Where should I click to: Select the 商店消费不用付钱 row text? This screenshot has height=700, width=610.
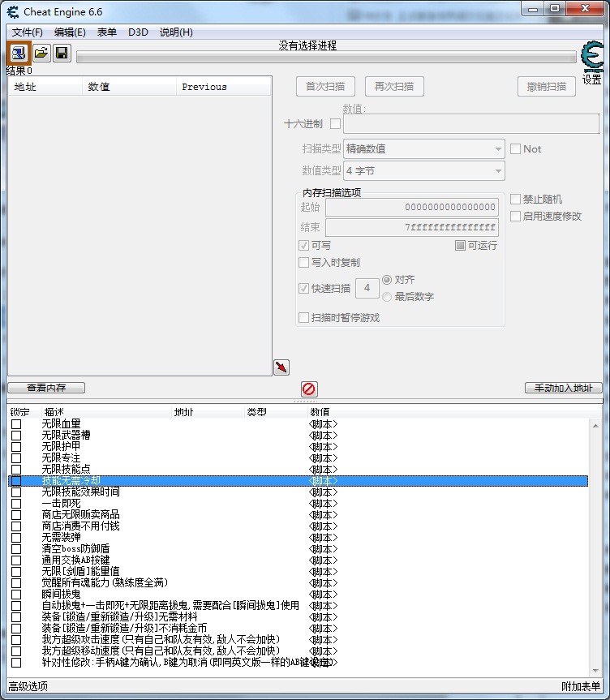tap(81, 526)
